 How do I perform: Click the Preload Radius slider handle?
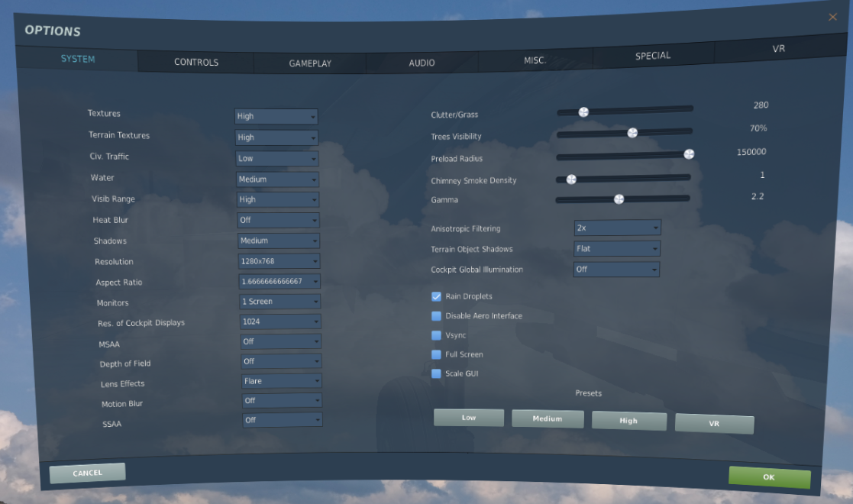tap(689, 154)
